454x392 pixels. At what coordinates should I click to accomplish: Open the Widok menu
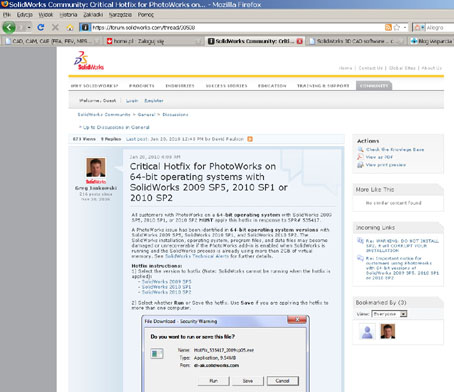pos(46,15)
